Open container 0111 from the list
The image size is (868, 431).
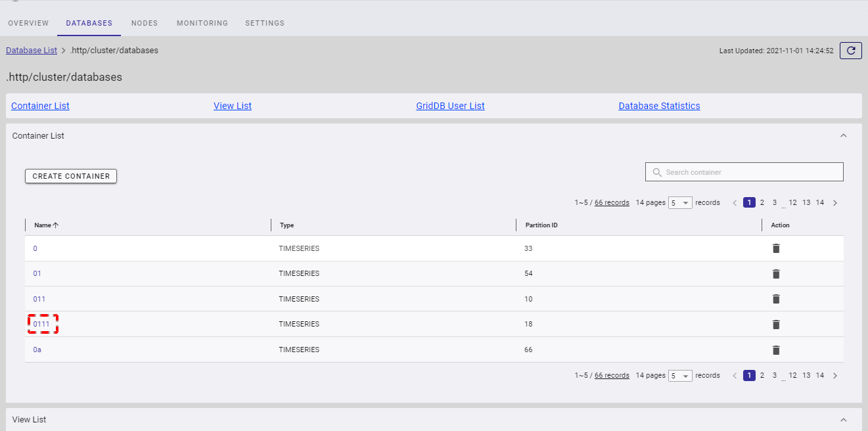41,324
